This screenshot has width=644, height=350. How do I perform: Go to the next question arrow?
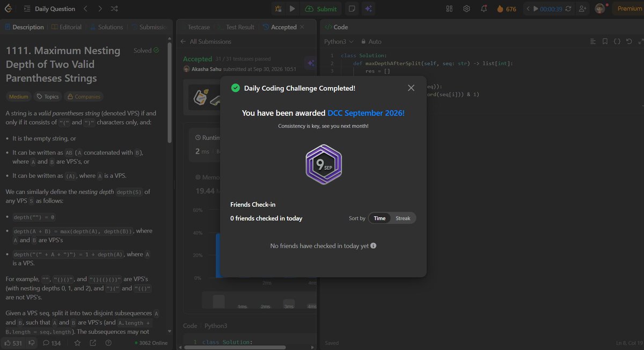(x=100, y=9)
